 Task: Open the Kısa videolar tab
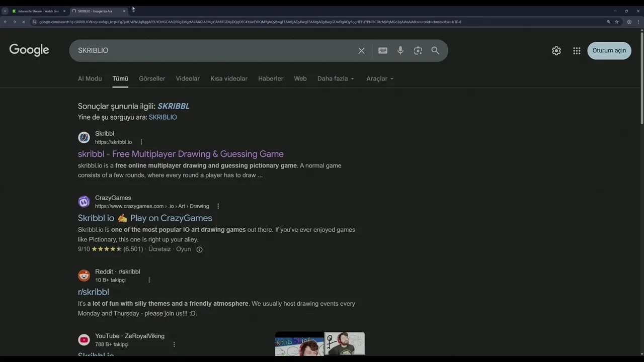[229, 78]
